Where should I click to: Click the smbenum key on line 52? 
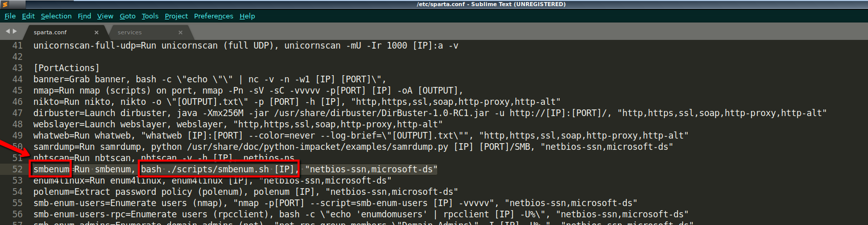pyautogui.click(x=51, y=169)
